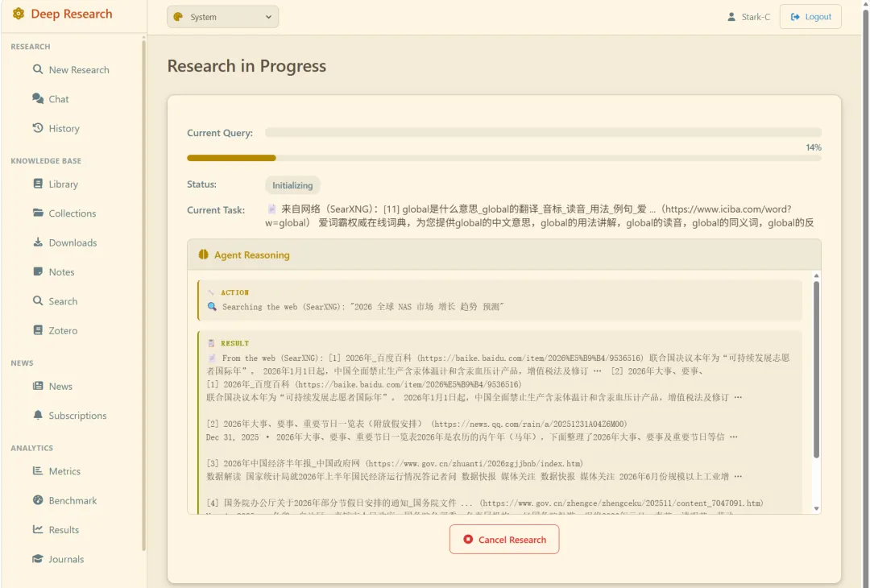This screenshot has height=588, width=870.
Task: Click the Subscriptions bell icon
Action: 38,415
